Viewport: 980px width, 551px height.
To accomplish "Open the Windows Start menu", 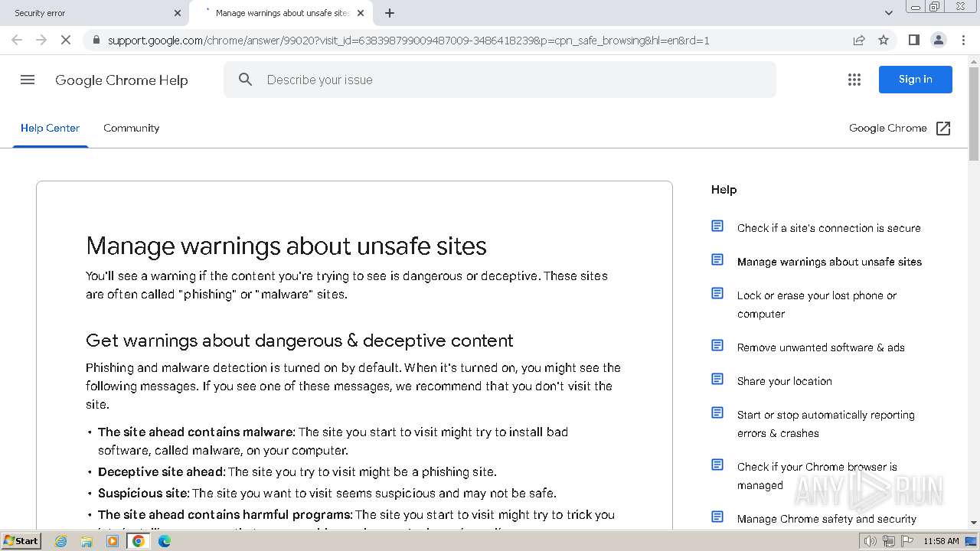I will click(21, 541).
